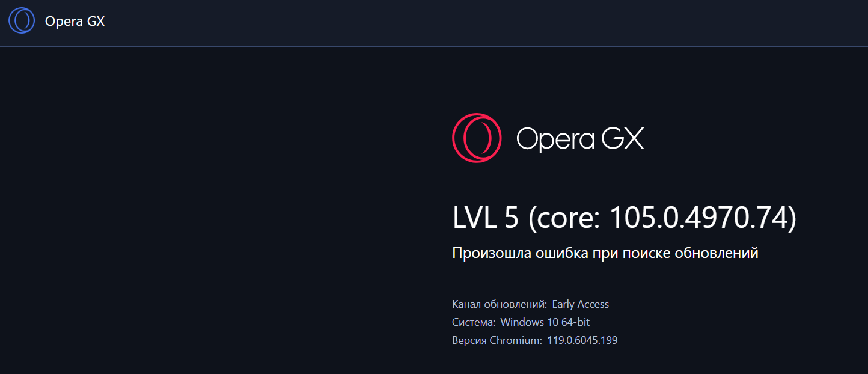Select the "Early Access" channel value
The image size is (868, 374).
coord(580,304)
